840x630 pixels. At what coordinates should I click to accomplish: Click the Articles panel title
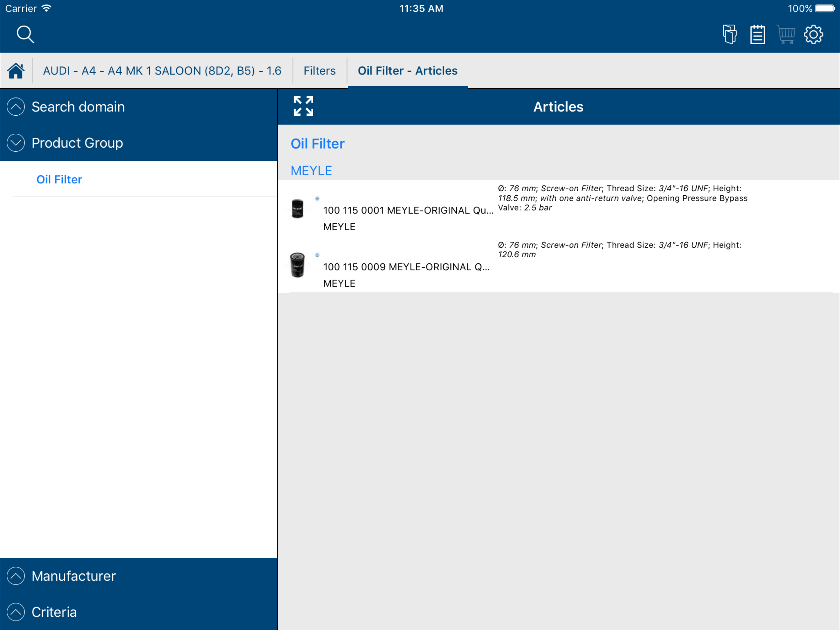(x=558, y=107)
